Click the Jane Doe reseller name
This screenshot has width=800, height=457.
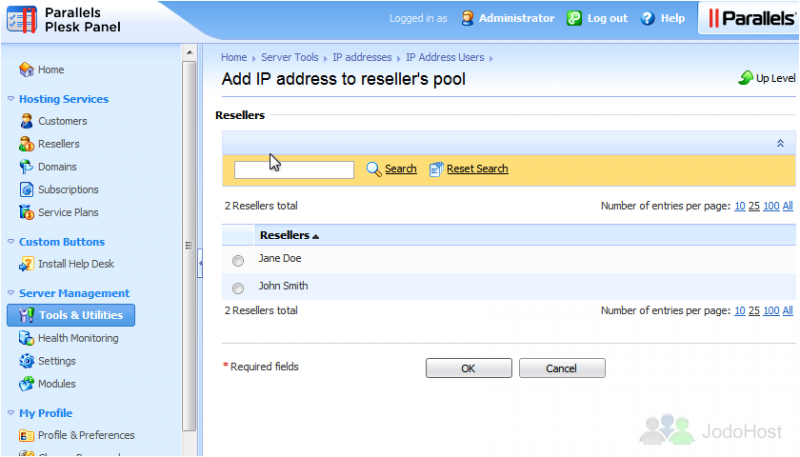click(x=280, y=258)
